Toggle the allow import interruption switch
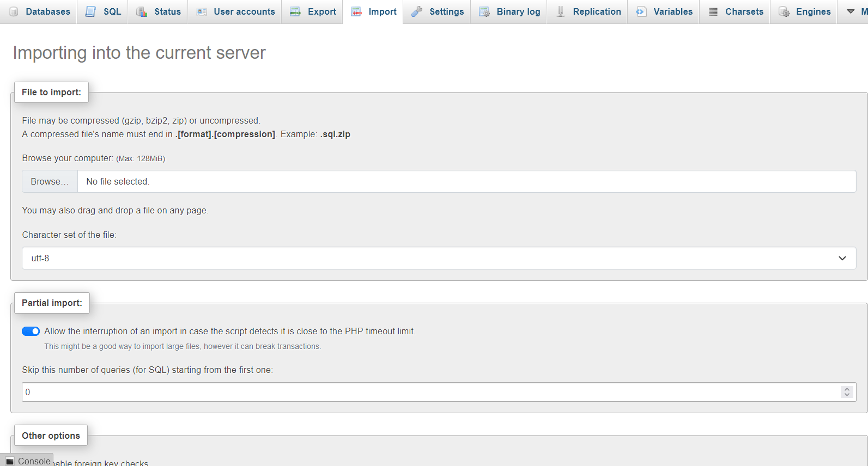Screen dimensions: 868x466 click(31, 331)
